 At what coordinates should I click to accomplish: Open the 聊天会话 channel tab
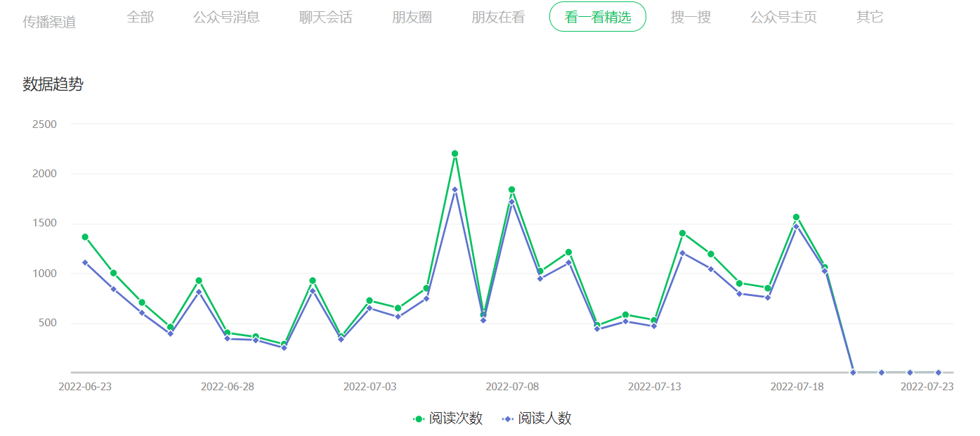tap(326, 17)
